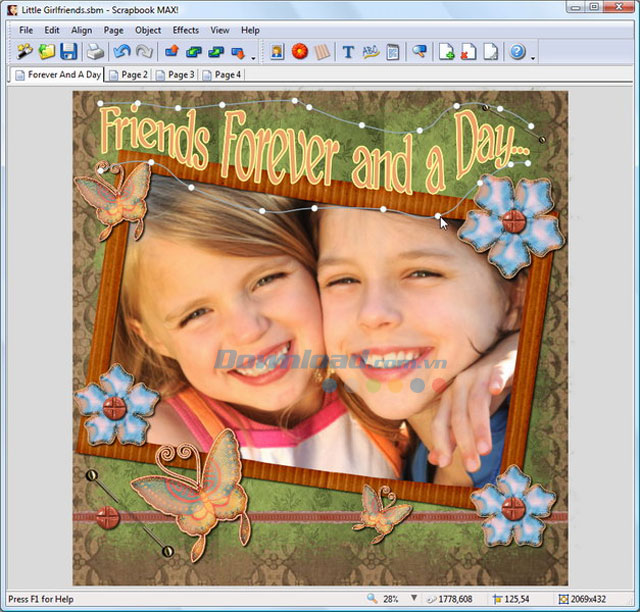
Task: Expand the arrow after the layer-order icons
Action: [x=254, y=56]
